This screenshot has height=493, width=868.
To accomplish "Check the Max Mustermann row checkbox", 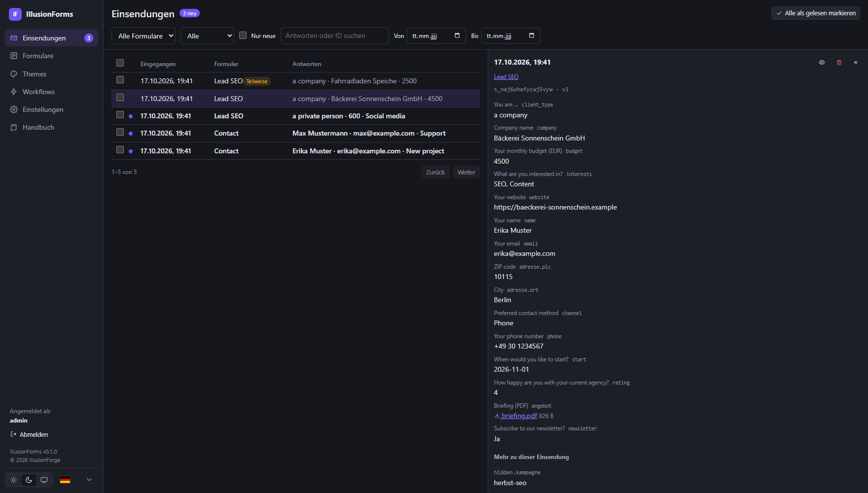I will coord(120,132).
